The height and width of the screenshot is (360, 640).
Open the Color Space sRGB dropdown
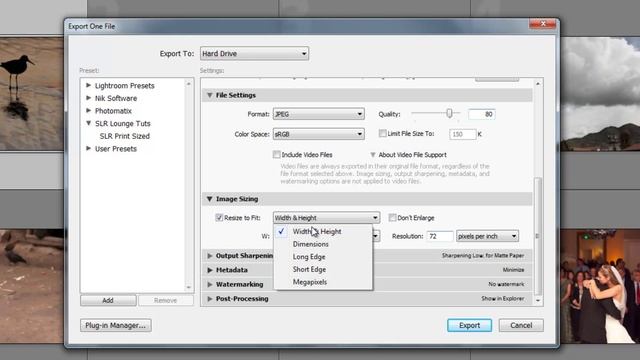pyautogui.click(x=318, y=134)
